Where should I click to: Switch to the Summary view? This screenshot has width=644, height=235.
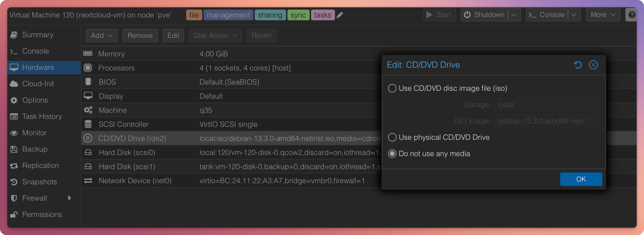click(x=38, y=35)
